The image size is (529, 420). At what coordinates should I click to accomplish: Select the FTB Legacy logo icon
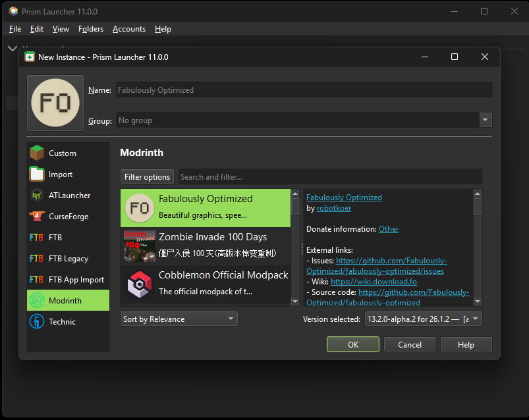click(36, 259)
